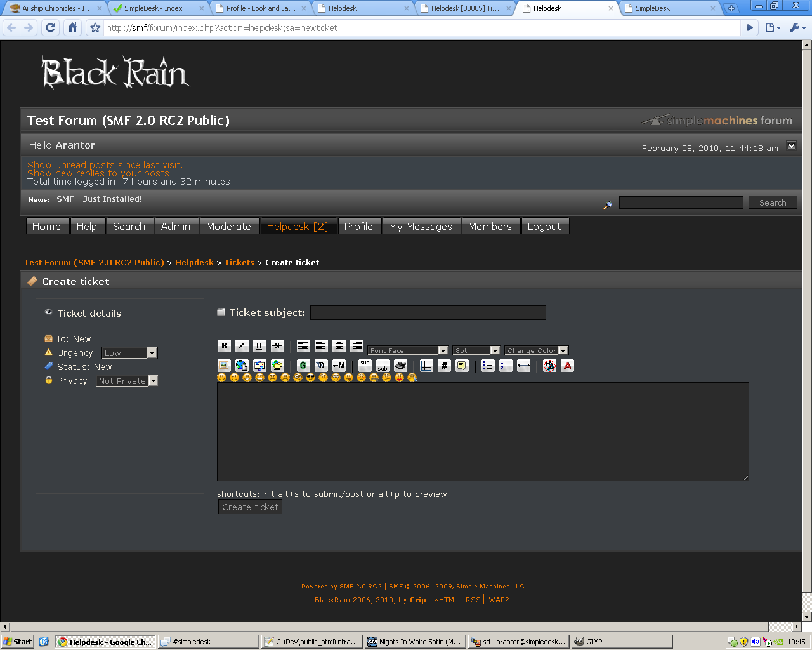Insert marquee (←M) button
This screenshot has height=650, width=812.
coord(339,366)
